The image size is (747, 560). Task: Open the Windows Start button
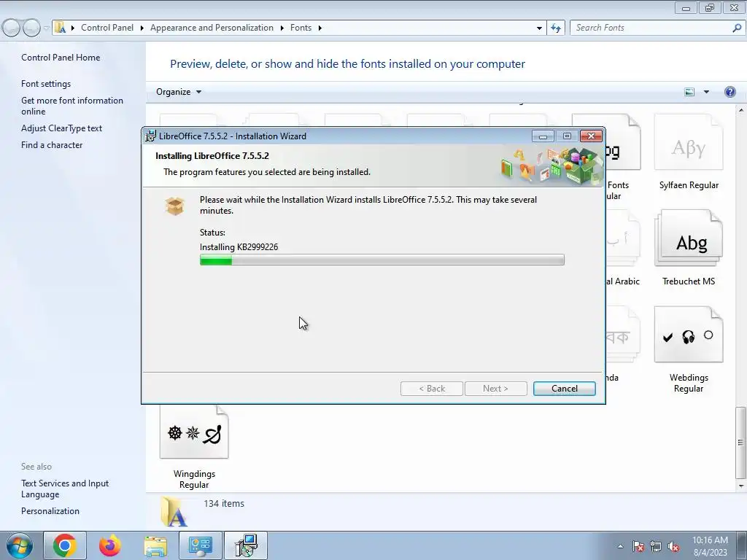point(20,545)
